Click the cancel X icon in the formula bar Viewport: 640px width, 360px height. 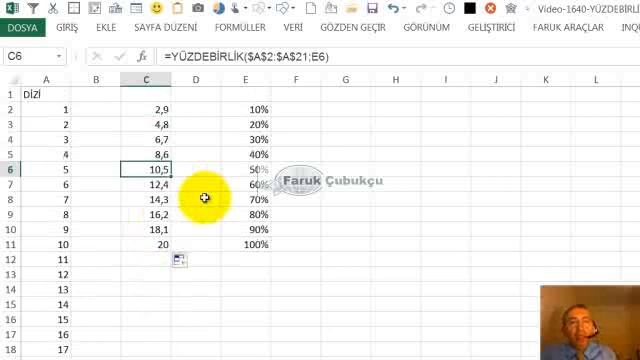coord(97,56)
